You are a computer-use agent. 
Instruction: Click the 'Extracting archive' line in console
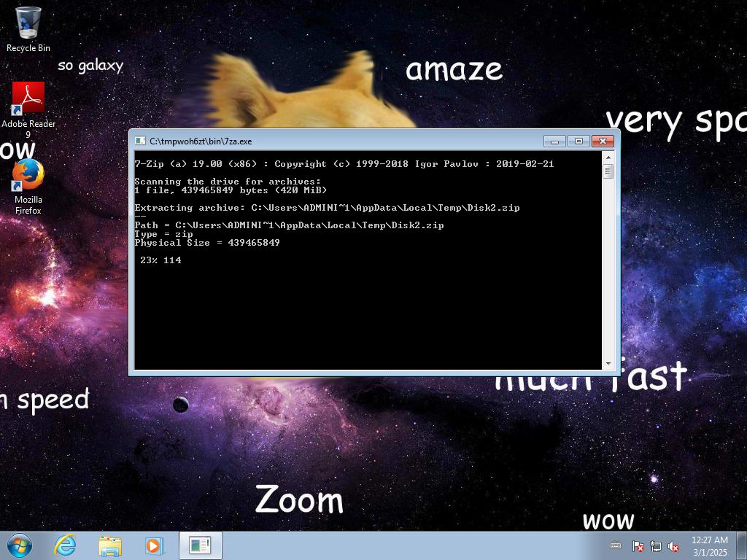point(328,208)
